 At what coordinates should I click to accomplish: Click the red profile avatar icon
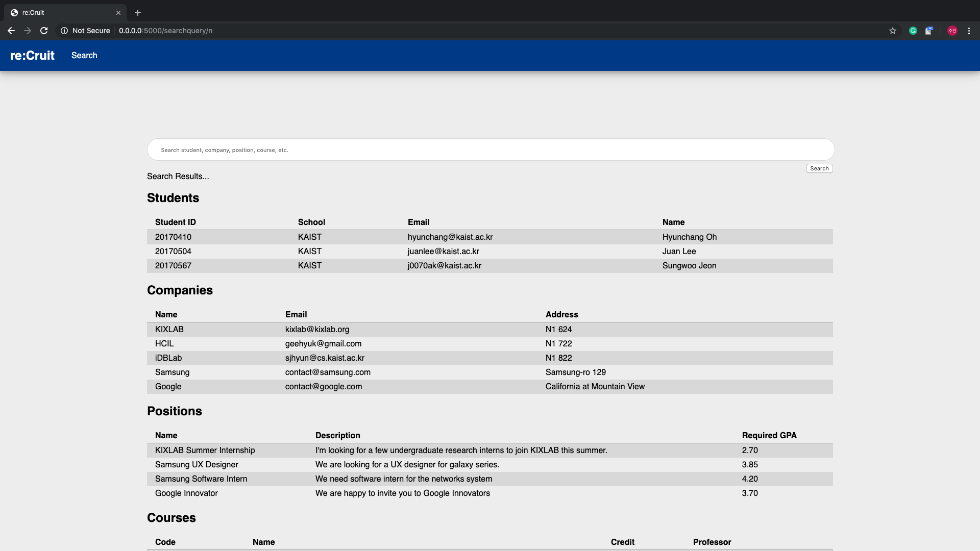click(x=952, y=31)
